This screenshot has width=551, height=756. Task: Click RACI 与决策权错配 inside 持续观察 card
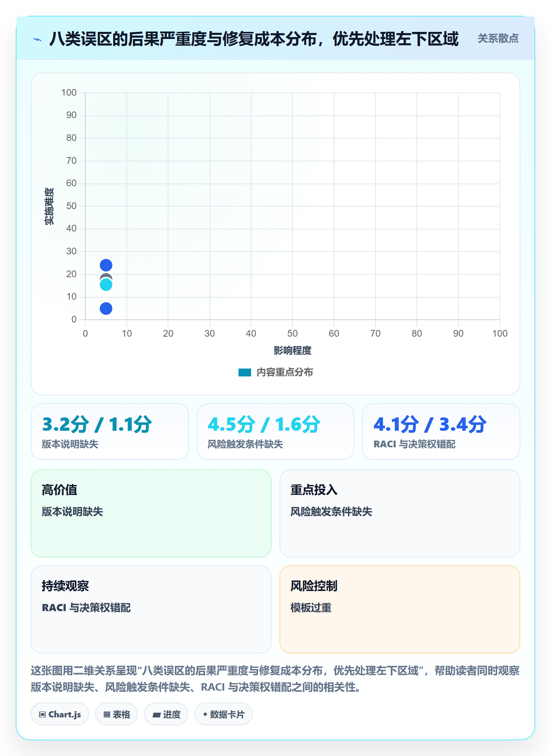tap(86, 608)
